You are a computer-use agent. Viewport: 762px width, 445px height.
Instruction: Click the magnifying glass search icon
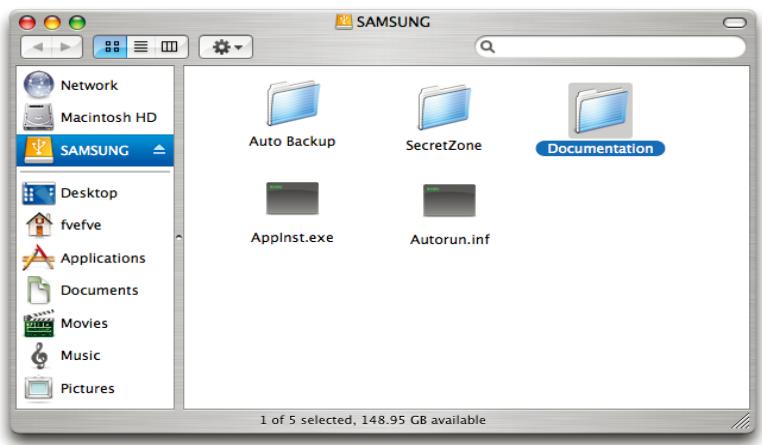pyautogui.click(x=487, y=47)
